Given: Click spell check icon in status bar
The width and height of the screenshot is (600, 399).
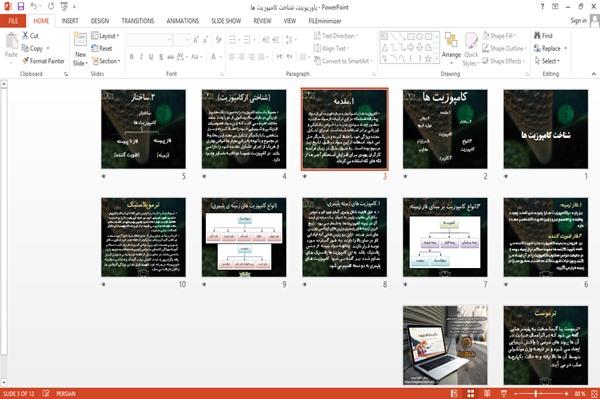Looking at the screenshot, I should [x=46, y=393].
